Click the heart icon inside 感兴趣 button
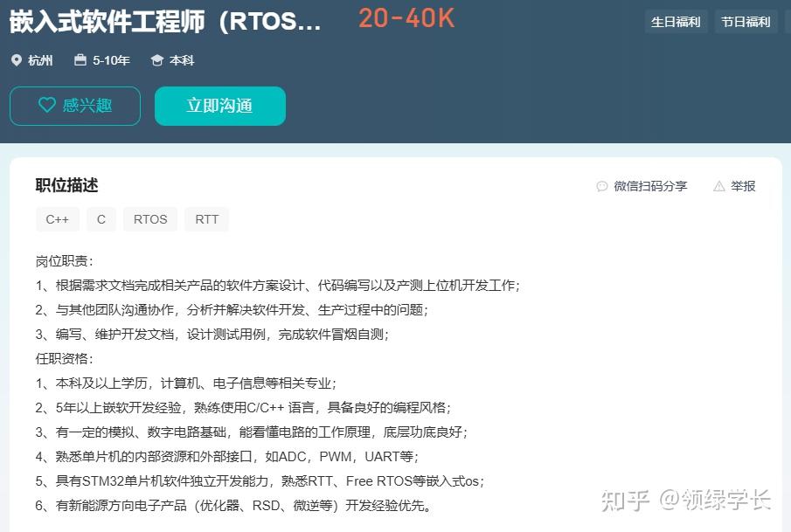Viewport: 791px width, 532px height. click(47, 105)
